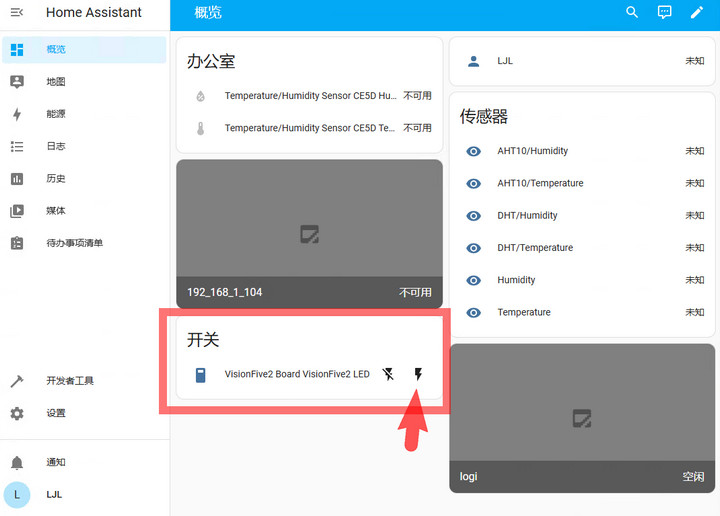Open the 历史 history page

[x=84, y=179]
